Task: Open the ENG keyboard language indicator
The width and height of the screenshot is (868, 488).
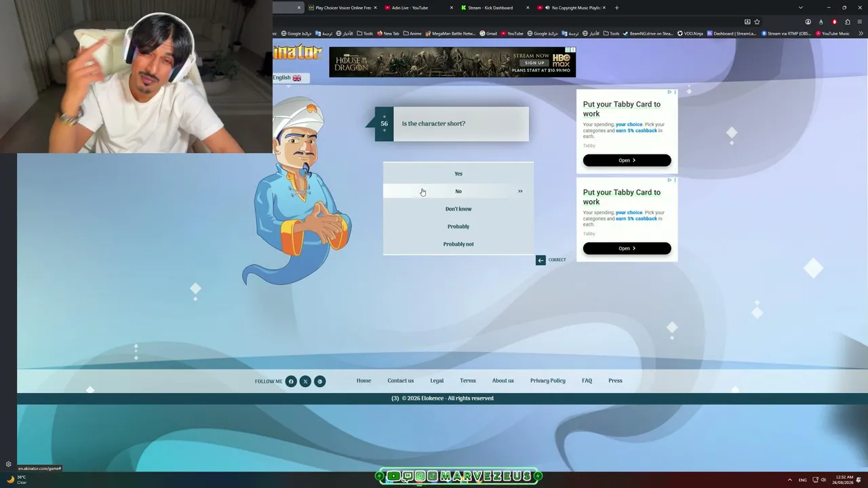Action: point(803,480)
